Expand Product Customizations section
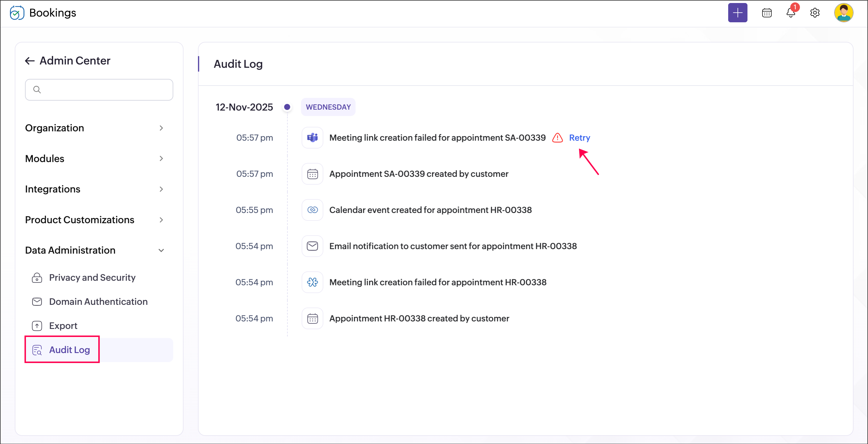The image size is (868, 444). 94,220
